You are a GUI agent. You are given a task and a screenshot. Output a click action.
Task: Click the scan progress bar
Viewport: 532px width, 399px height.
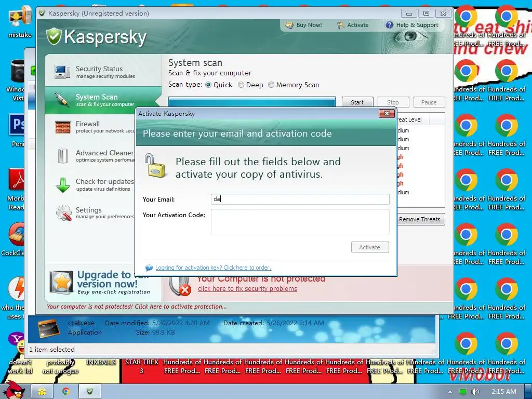252,102
